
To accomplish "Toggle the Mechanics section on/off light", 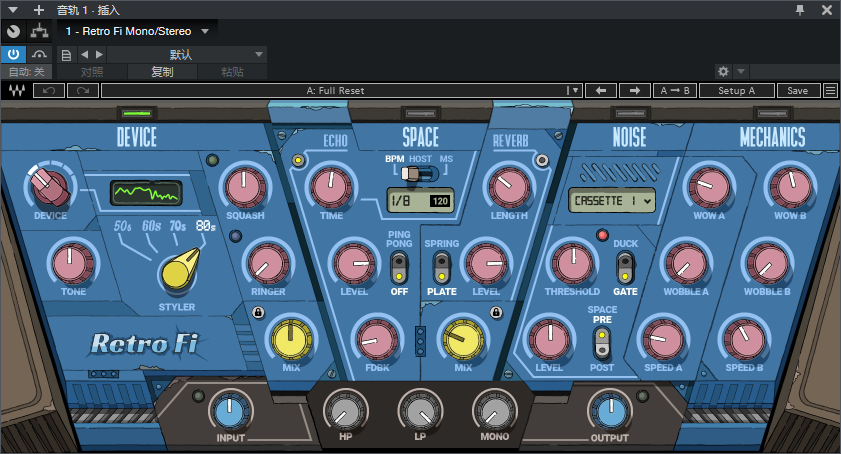I will pyautogui.click(x=772, y=113).
